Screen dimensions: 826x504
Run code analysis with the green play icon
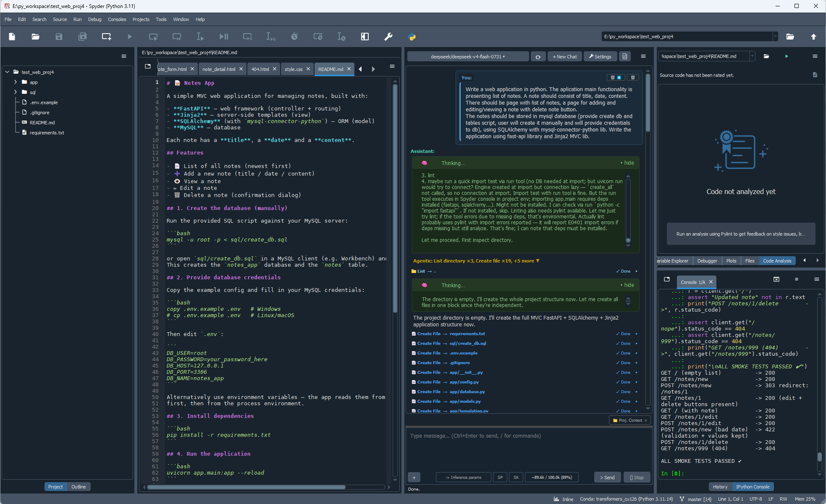787,56
